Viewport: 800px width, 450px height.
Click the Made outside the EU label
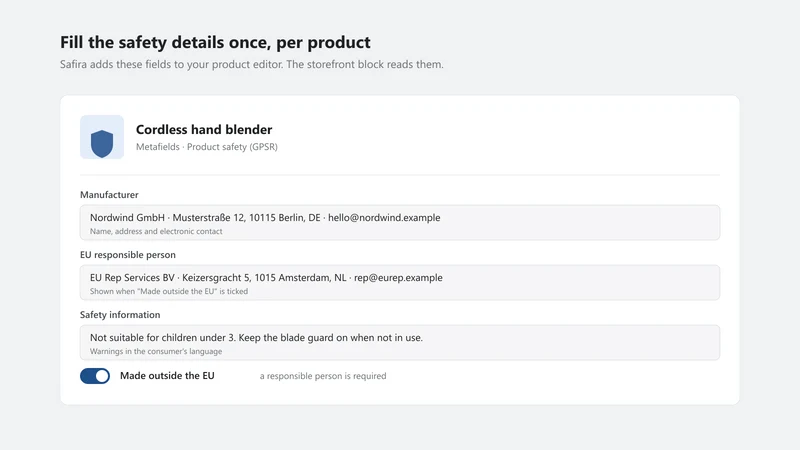tap(167, 376)
